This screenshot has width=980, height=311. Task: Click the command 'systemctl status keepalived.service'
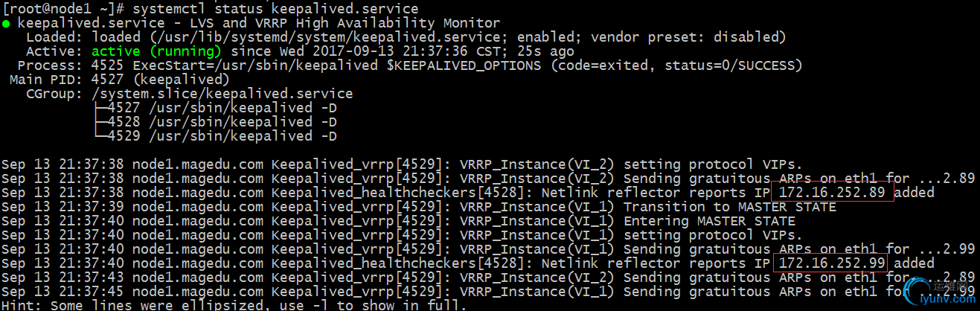[275, 9]
